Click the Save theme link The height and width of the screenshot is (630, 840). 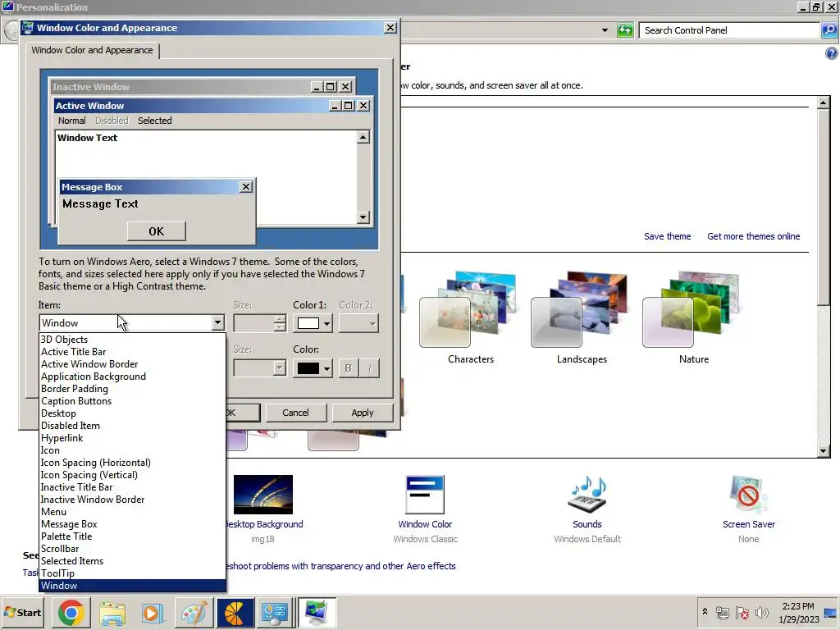(667, 236)
